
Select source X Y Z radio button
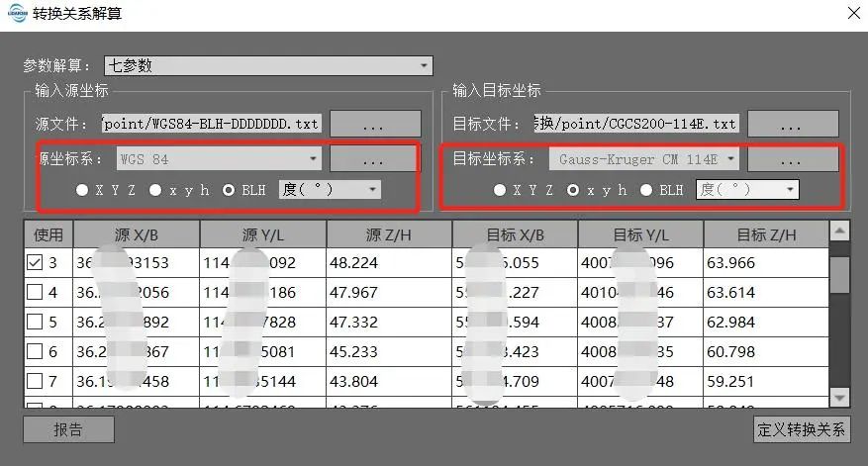click(82, 190)
